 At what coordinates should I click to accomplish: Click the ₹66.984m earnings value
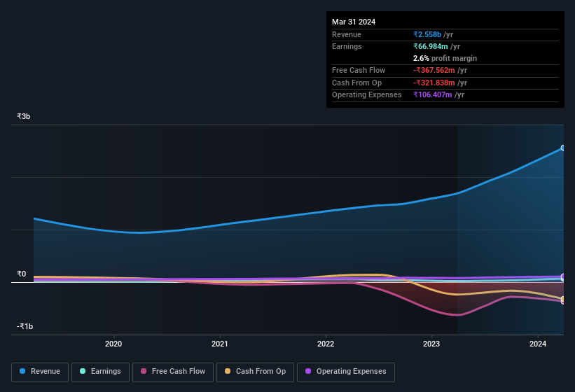tap(431, 46)
